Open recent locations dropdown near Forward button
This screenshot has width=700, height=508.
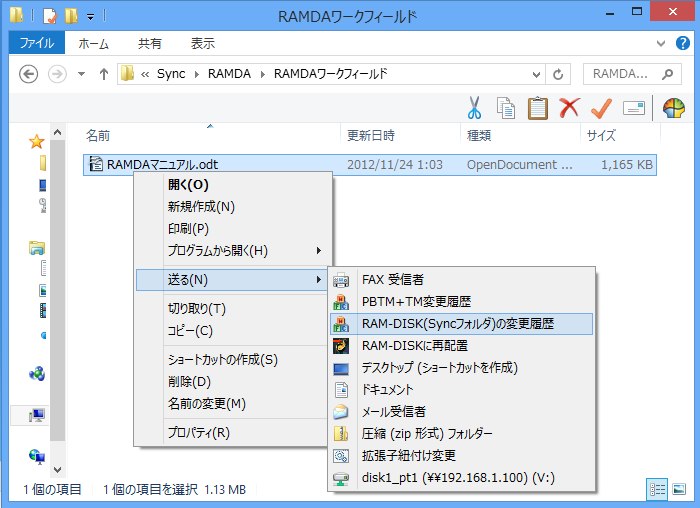point(81,75)
